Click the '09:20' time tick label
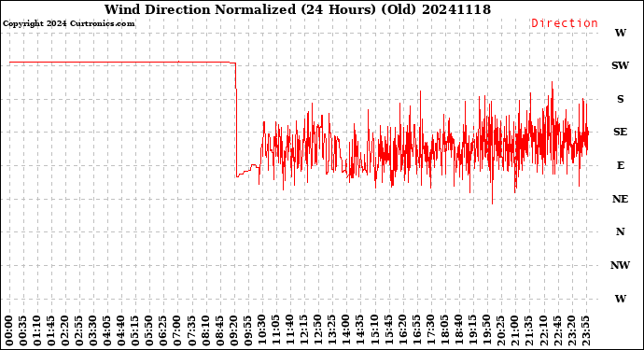 coord(233,331)
